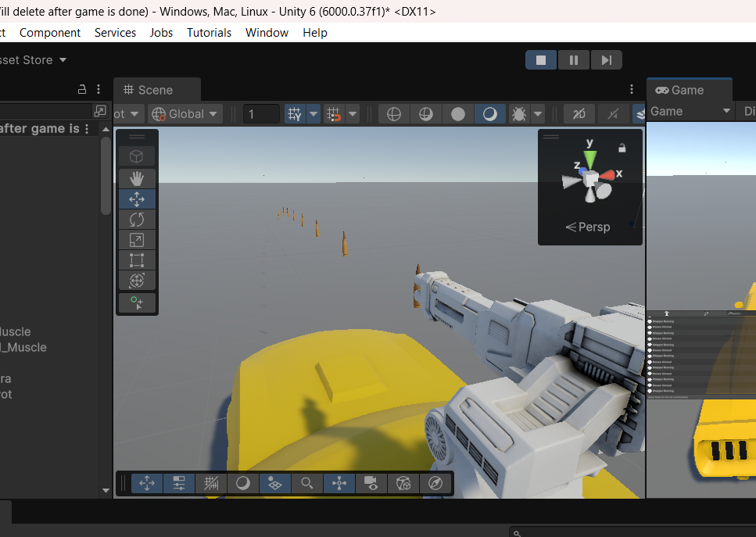
Task: Toggle grid visibility button in Scene toolbar
Action: pos(295,114)
